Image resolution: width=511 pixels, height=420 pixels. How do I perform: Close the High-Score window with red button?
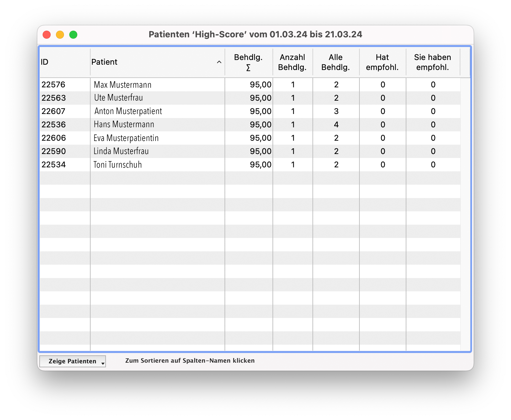click(x=47, y=35)
